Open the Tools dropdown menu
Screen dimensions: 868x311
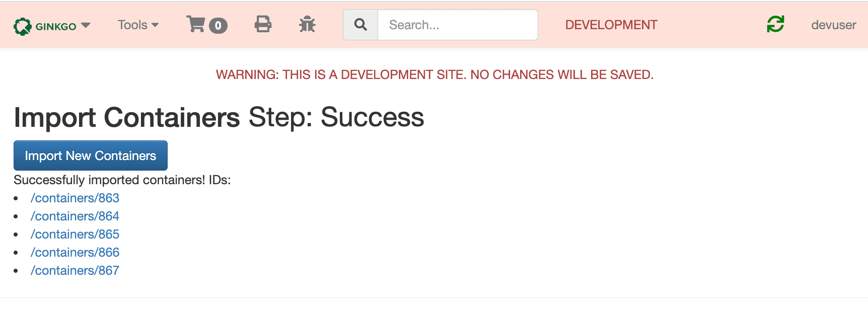[138, 25]
